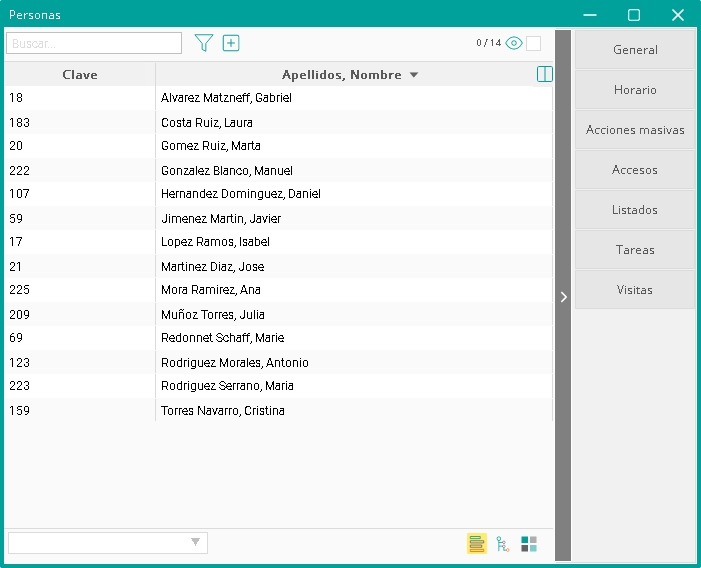Open the Horario tab

pyautogui.click(x=635, y=90)
